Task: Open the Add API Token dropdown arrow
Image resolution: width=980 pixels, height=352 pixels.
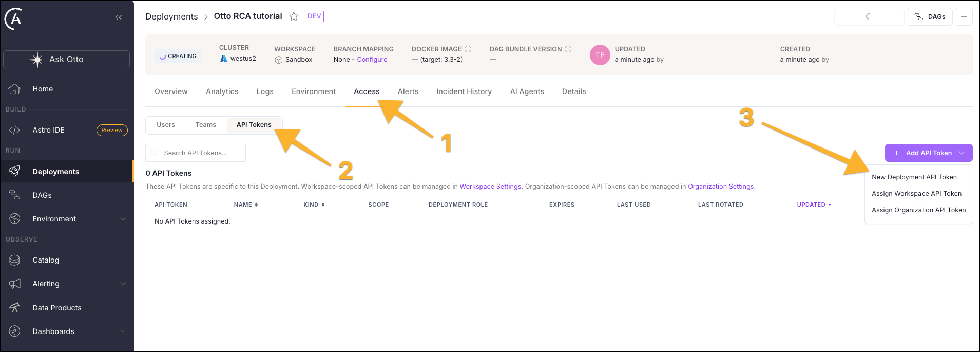Action: click(x=962, y=153)
